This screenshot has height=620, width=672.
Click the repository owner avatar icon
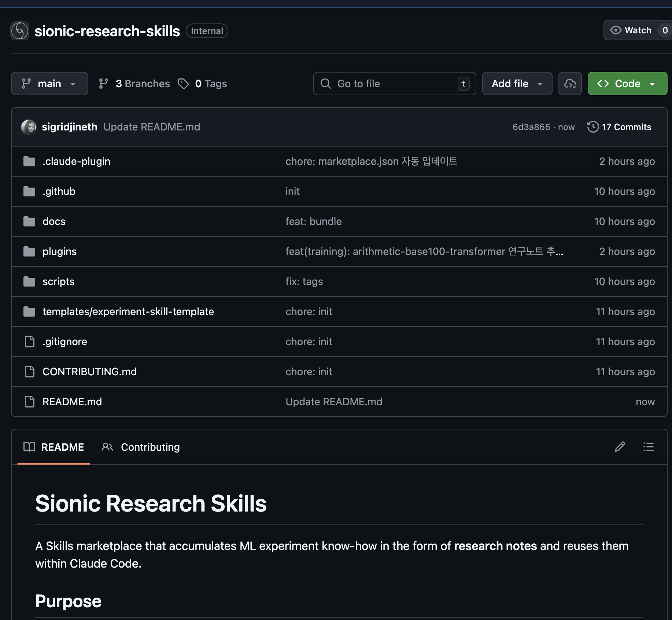(20, 31)
